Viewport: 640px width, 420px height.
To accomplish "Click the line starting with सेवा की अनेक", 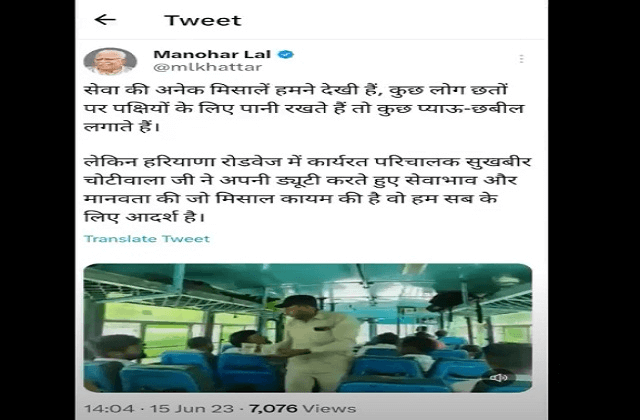I will click(x=296, y=90).
